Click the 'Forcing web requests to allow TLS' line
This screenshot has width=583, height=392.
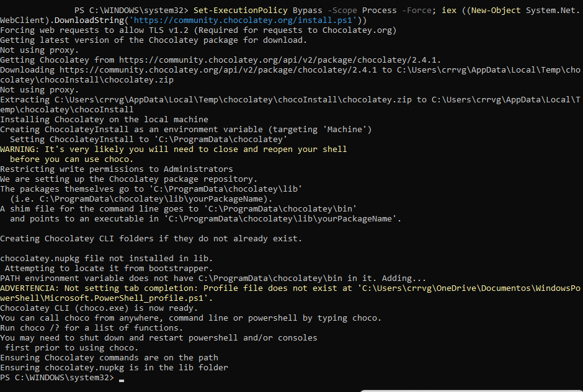point(198,30)
